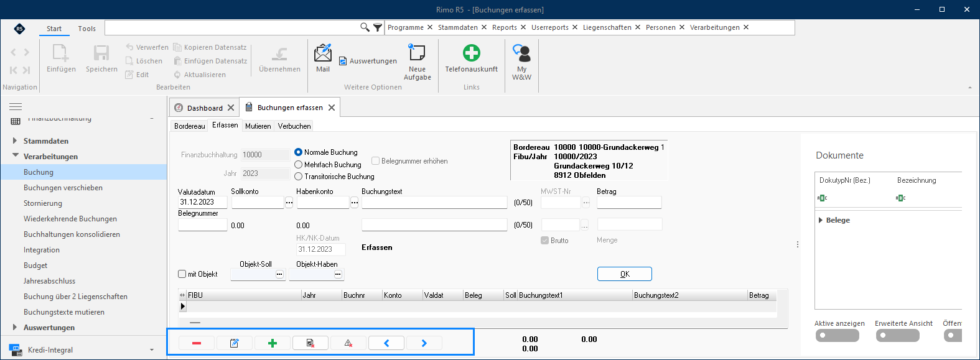The width and height of the screenshot is (980, 360).
Task: Click the Reports quick tab
Action: click(x=505, y=27)
